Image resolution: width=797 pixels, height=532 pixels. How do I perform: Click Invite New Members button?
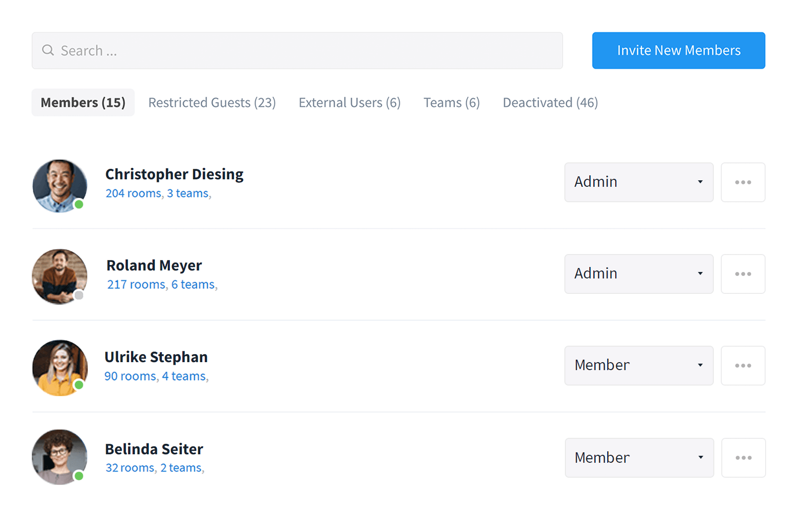pos(678,50)
